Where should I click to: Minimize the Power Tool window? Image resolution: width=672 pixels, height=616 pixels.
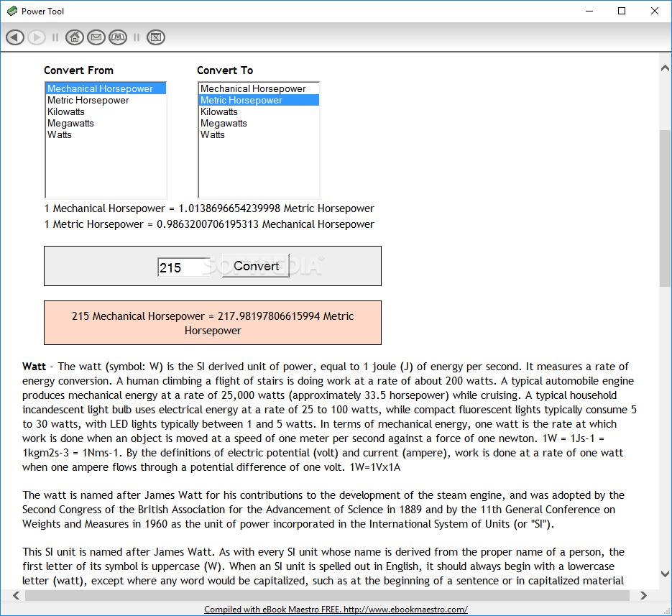589,12
